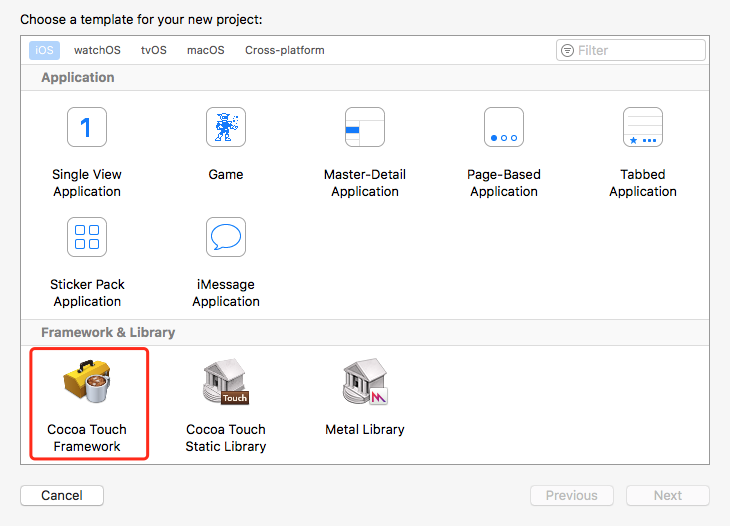This screenshot has height=526, width=730.
Task: Click the Next button
Action: tap(668, 495)
